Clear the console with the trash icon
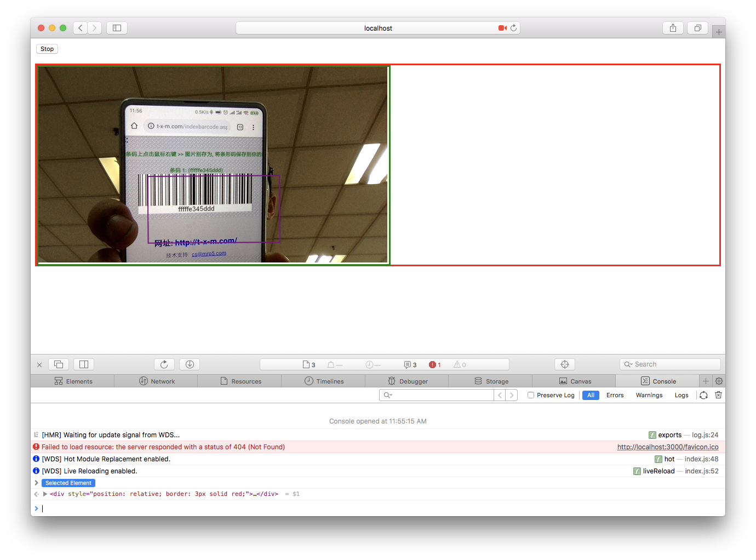 718,395
